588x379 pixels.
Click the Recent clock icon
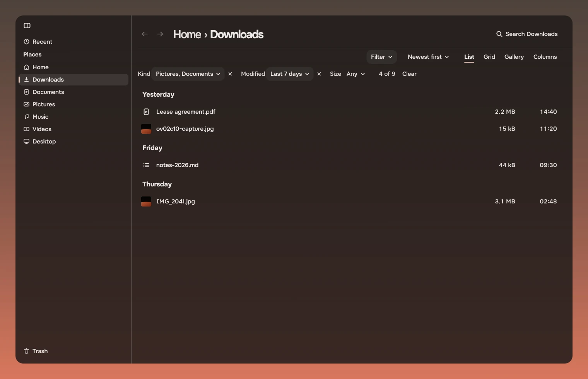click(26, 42)
